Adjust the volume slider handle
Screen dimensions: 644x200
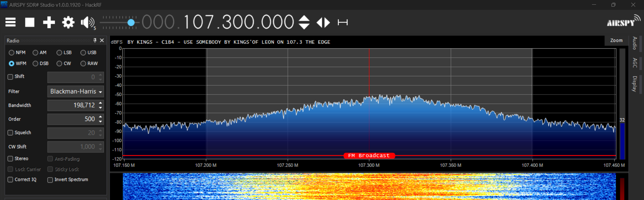coord(131,22)
